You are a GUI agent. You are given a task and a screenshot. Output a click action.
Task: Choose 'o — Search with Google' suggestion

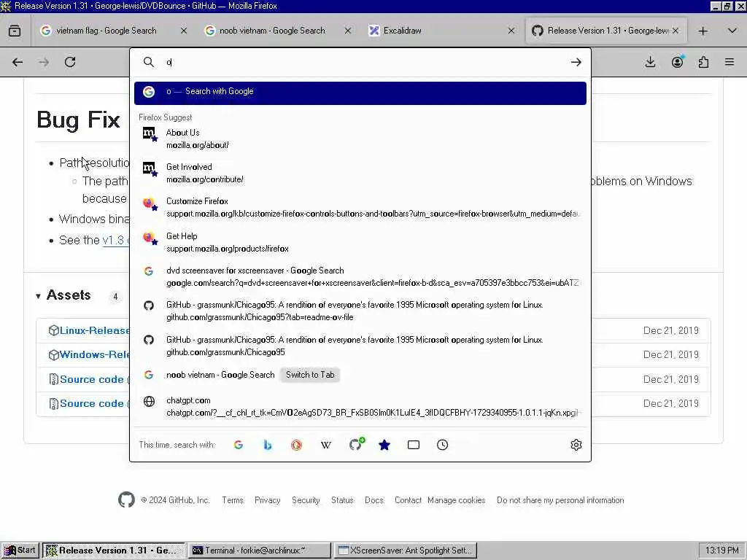(x=360, y=93)
